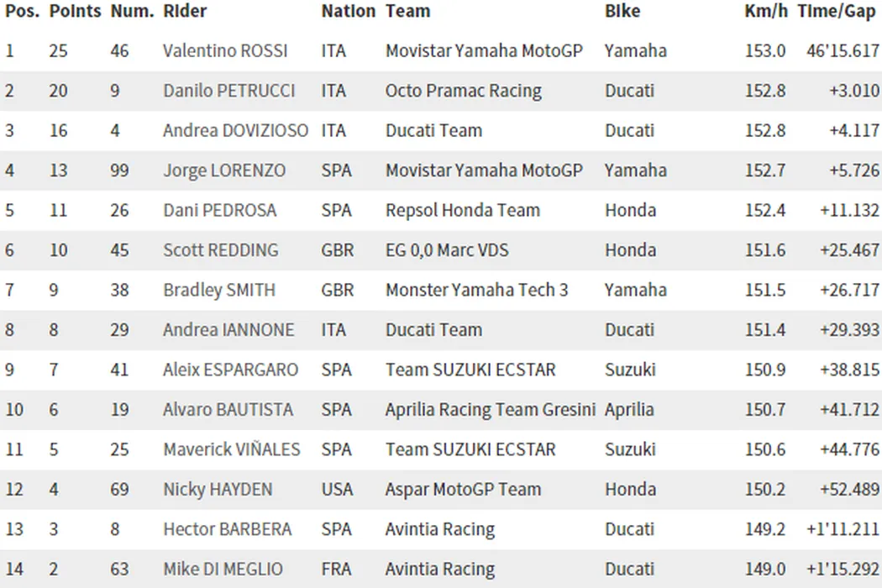Open Bradley SMITH rider link
This screenshot has height=588, width=882.
pos(218,291)
